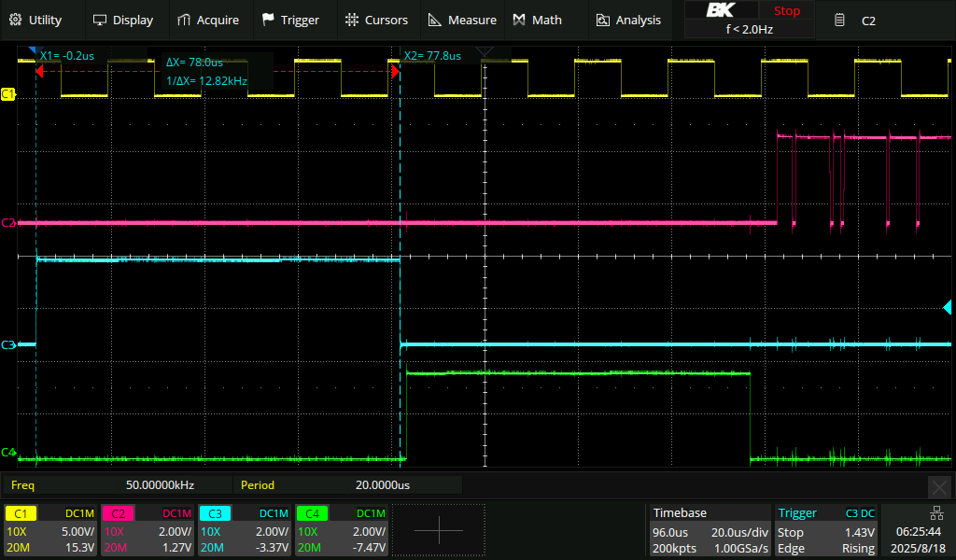Image resolution: width=956 pixels, height=560 pixels.
Task: Click the C1 offset 15.3V value
Action: (x=80, y=547)
